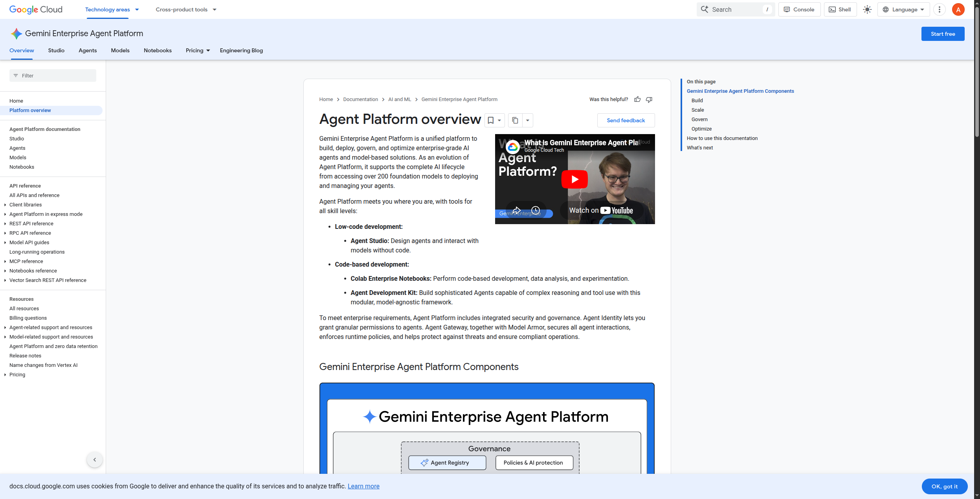Image resolution: width=980 pixels, height=499 pixels.
Task: Open Cloud Shell with the Shell button
Action: [840, 9]
